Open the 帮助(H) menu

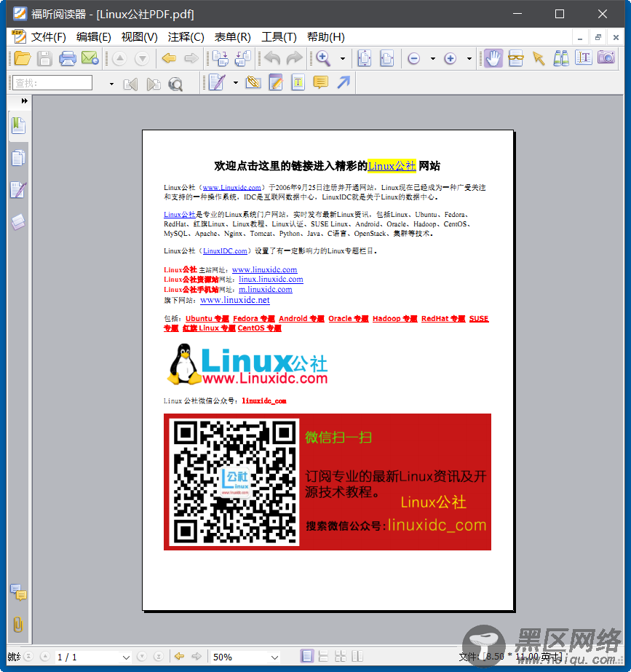point(326,37)
